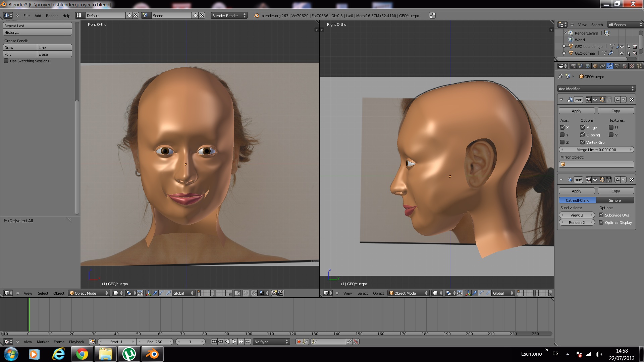The width and height of the screenshot is (644, 362).
Task: Click OpenGL render image icon in left viewport
Action: pyautogui.click(x=274, y=293)
